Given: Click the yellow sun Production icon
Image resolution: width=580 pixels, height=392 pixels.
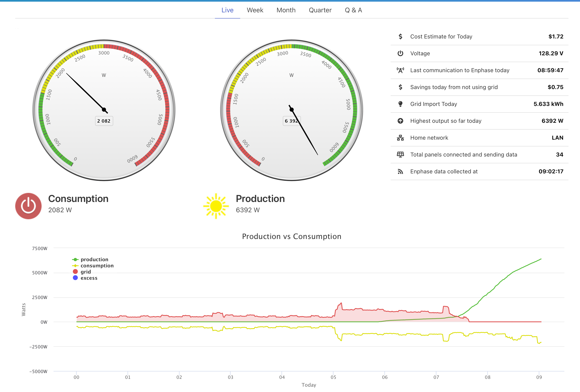Looking at the screenshot, I should tap(216, 206).
